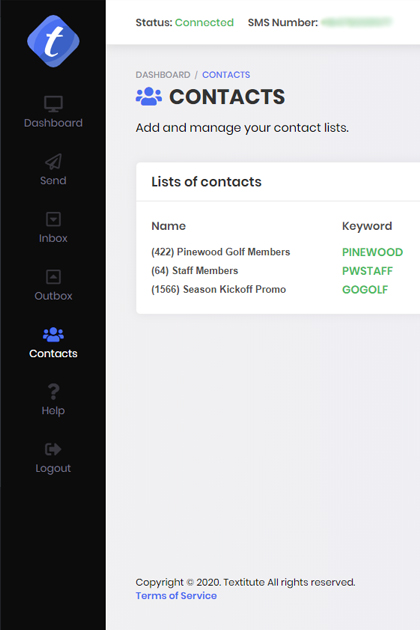Click the Keyword column header
Screen dimensions: 420x630
coord(367,226)
